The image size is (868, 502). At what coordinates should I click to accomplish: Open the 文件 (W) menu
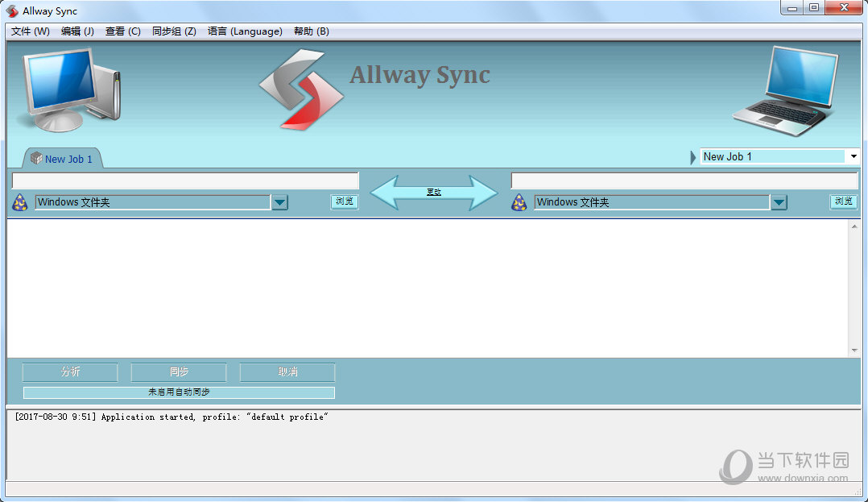(x=31, y=31)
